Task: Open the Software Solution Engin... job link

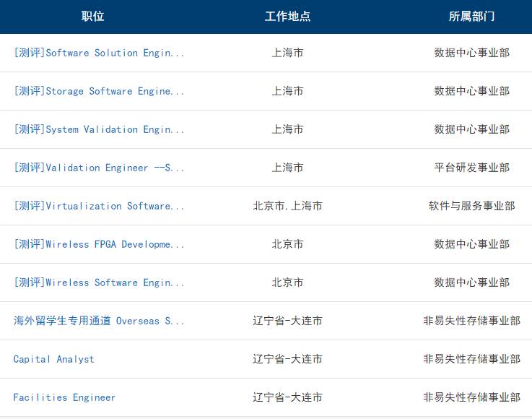Action: pos(99,53)
